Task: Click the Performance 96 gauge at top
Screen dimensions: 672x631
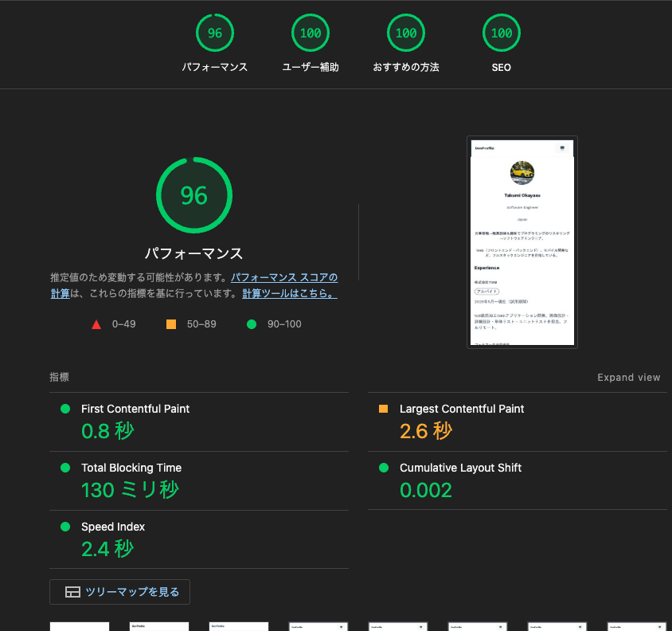Action: (215, 33)
